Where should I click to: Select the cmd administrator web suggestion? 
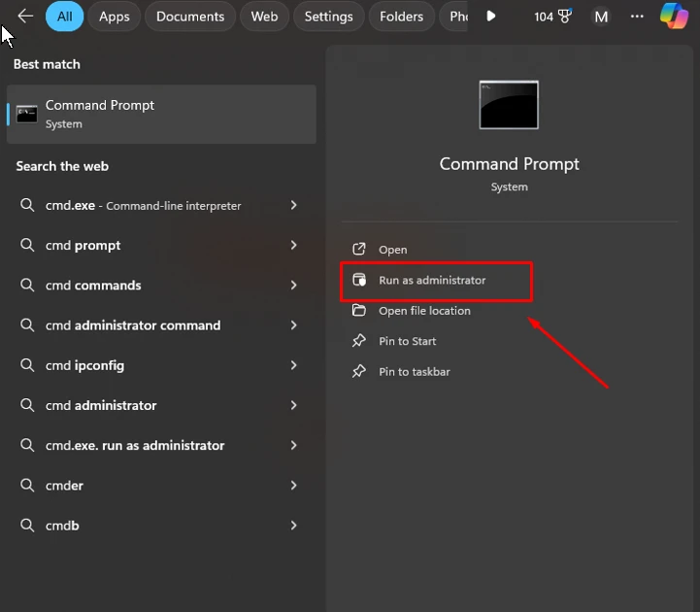pos(161,405)
